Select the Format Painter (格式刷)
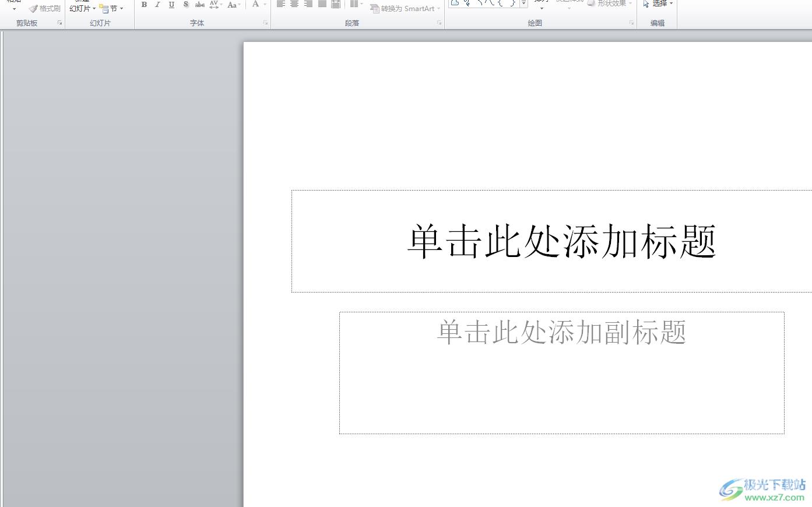The height and width of the screenshot is (507, 812). 45,9
